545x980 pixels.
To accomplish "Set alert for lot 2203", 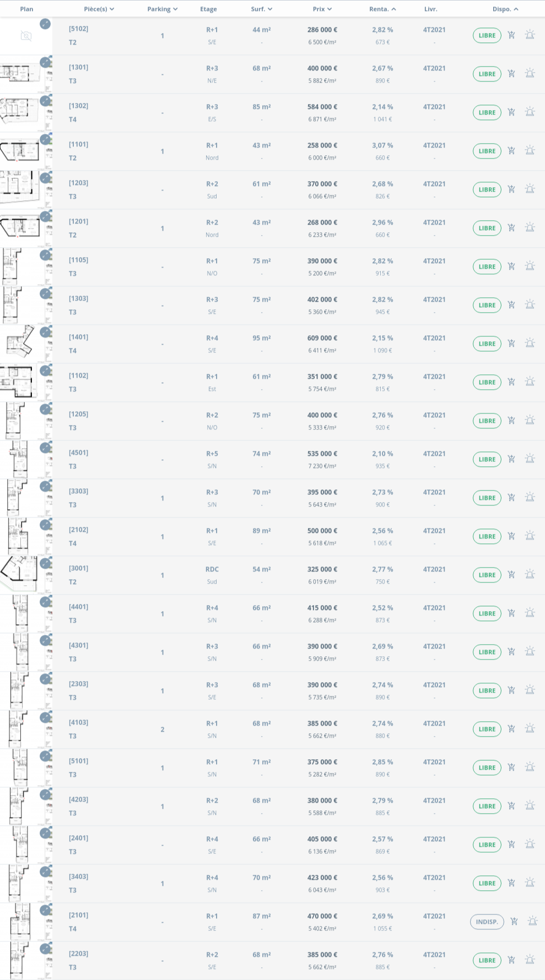I will (x=530, y=960).
